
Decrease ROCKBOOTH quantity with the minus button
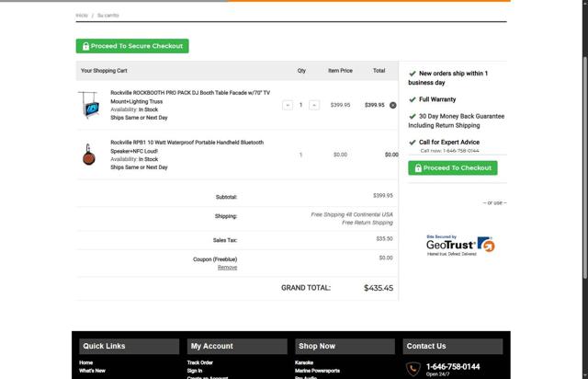click(x=288, y=105)
